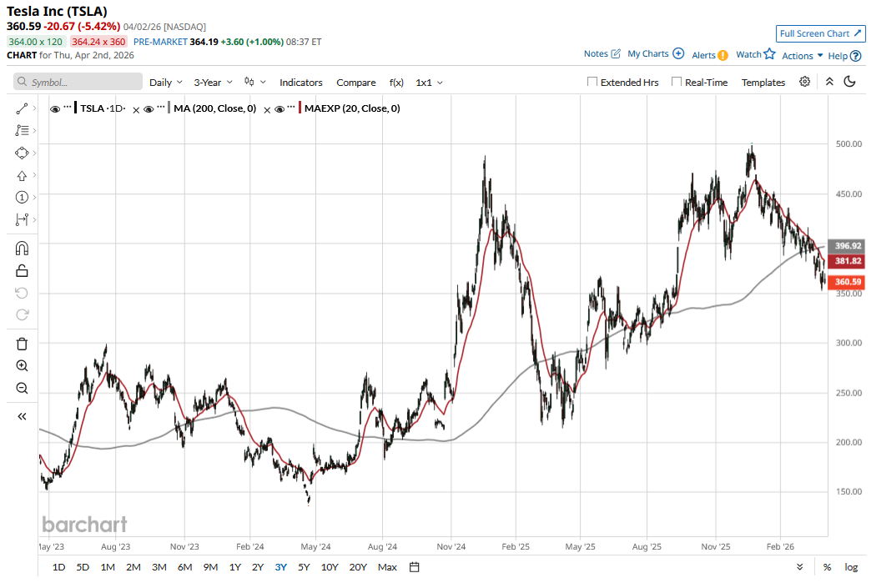This screenshot has height=588, width=876.
Task: Open the Full Screen Chart button
Action: pyautogui.click(x=820, y=33)
